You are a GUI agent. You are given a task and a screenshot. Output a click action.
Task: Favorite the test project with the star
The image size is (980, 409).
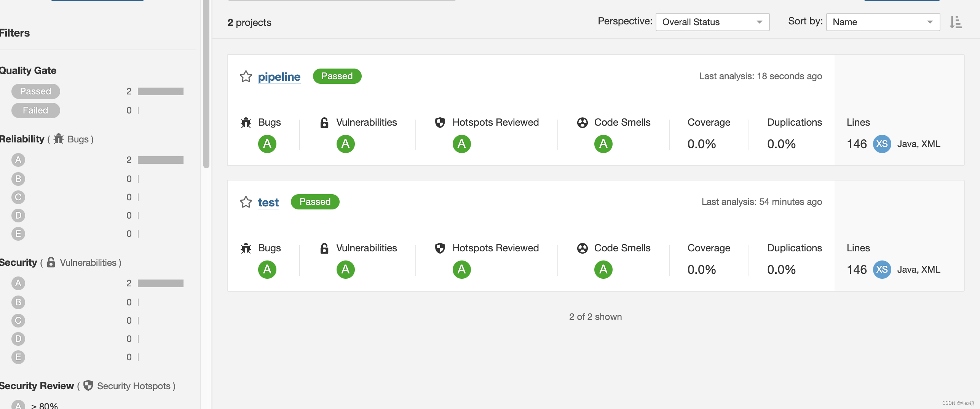pyautogui.click(x=246, y=202)
